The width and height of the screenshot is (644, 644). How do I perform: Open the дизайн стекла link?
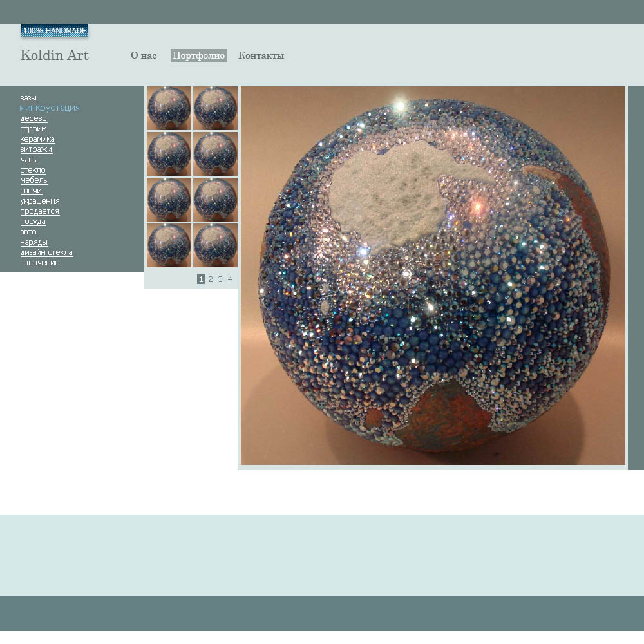(46, 252)
